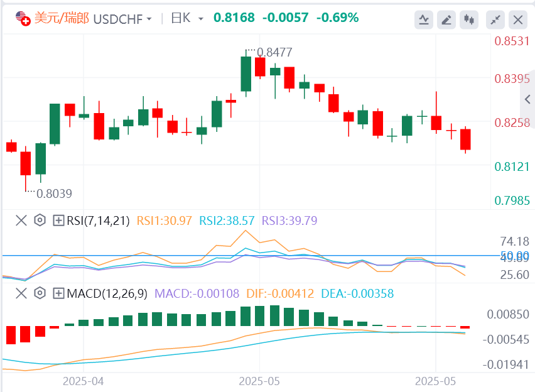Close the chart with the X button
This screenshot has height=392, width=535.
click(518, 19)
